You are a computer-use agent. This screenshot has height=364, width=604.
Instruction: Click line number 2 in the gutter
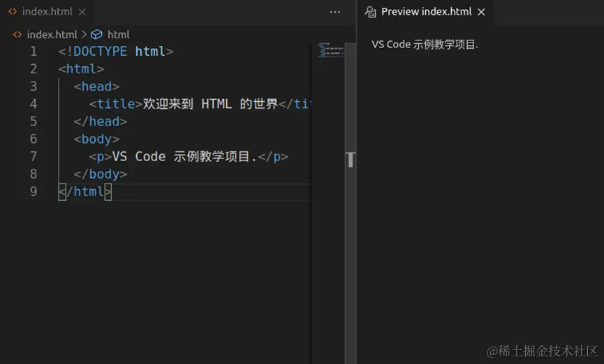point(34,69)
